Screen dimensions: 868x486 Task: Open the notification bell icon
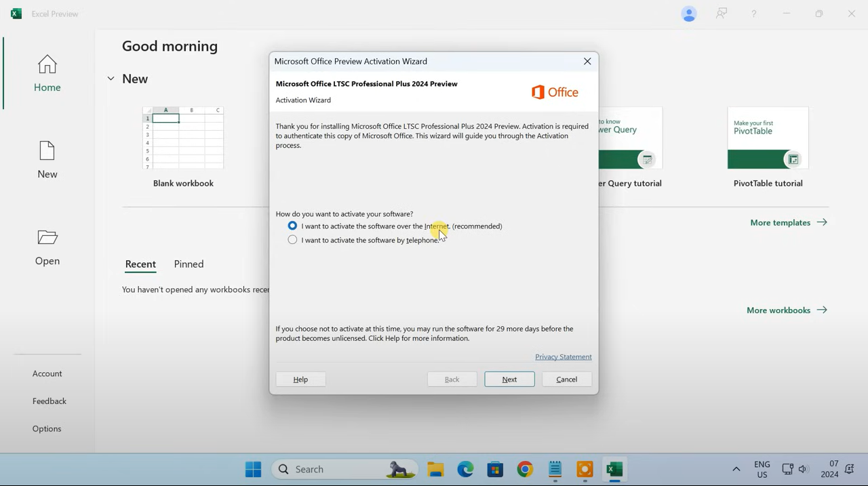coord(850,469)
